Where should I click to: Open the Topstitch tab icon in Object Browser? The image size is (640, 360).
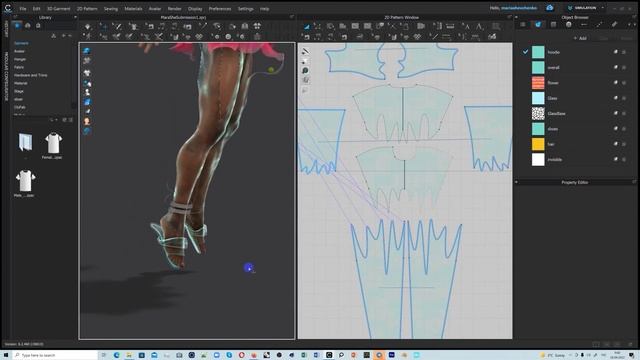(x=599, y=24)
